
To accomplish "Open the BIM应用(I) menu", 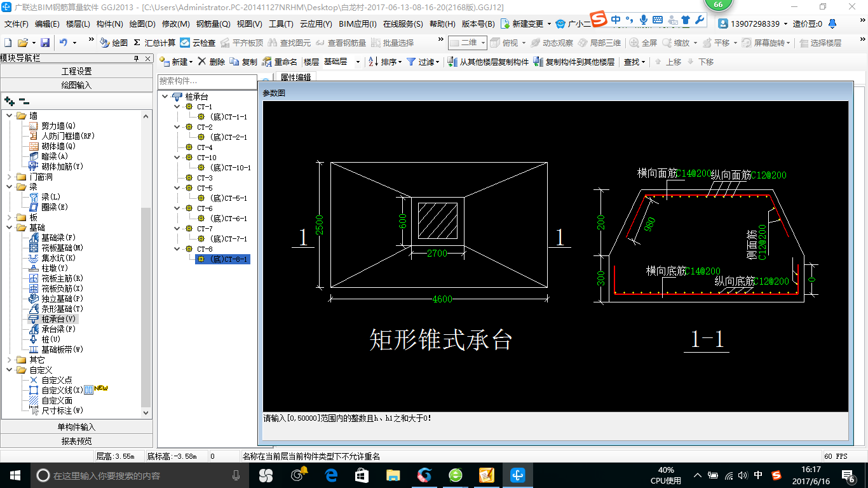I will pyautogui.click(x=358, y=24).
